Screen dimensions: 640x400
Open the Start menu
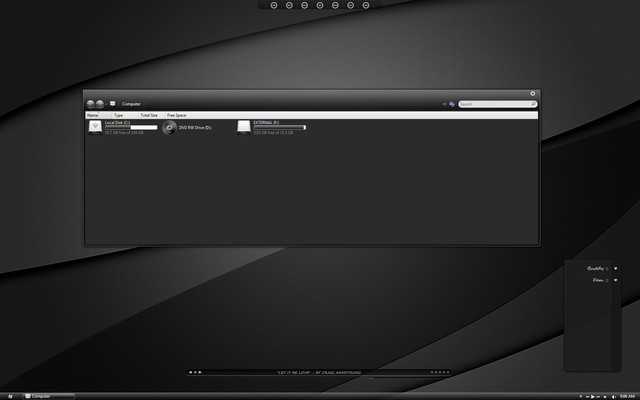(x=10, y=396)
